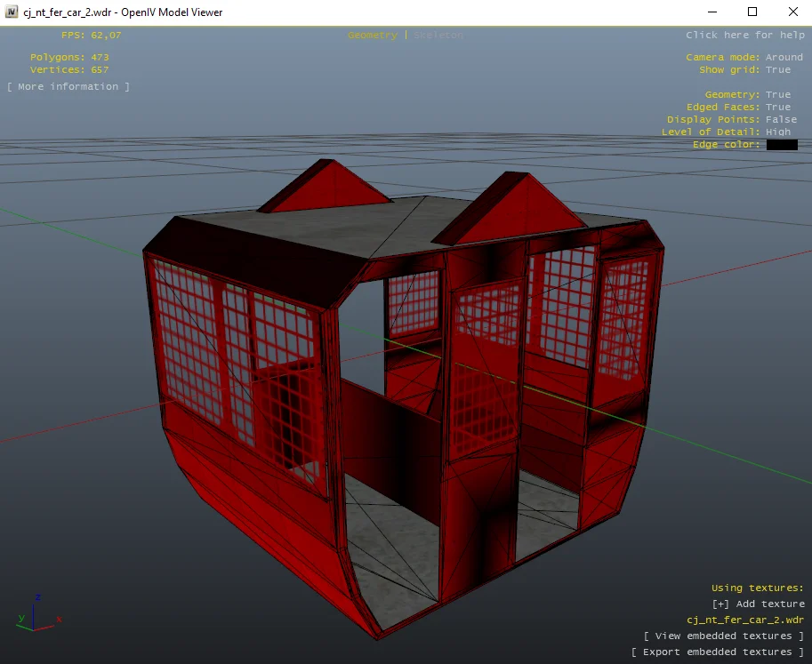The height and width of the screenshot is (664, 812).
Task: Maximize the OpenIV Model Viewer window
Action: click(752, 12)
